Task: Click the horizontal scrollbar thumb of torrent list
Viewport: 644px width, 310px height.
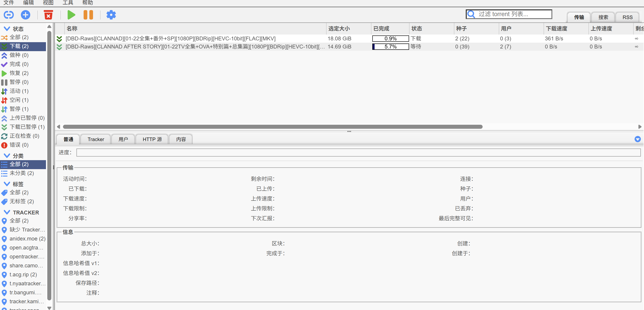Action: click(273, 127)
